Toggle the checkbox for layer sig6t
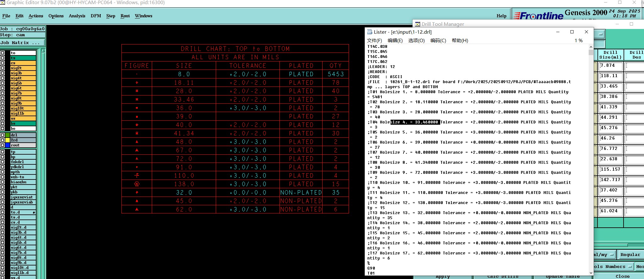 (3, 88)
